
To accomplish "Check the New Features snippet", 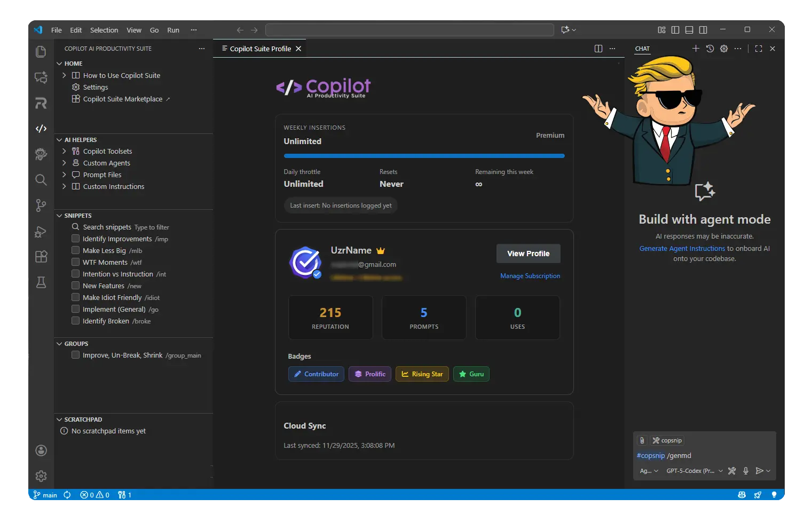I will [76, 286].
